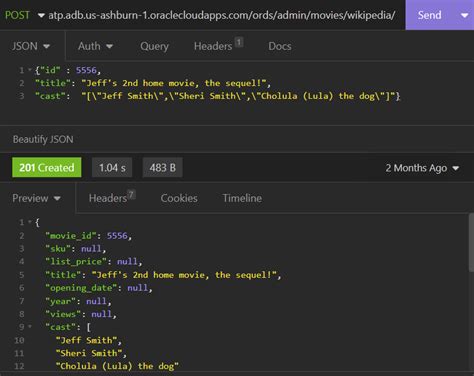The height and width of the screenshot is (376, 474).
Task: Open the Cookies tab
Action: tap(179, 198)
